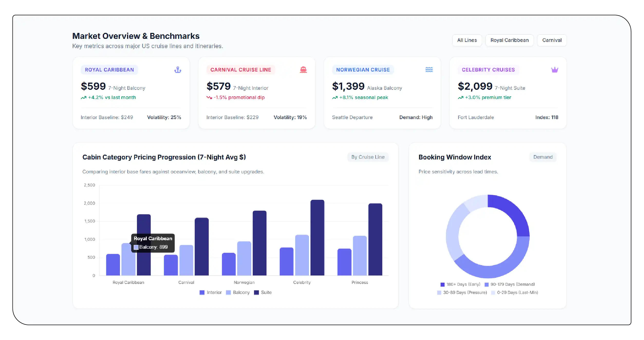644x340 pixels.
Task: Click the Fort Lauderdale text
Action: 476,118
